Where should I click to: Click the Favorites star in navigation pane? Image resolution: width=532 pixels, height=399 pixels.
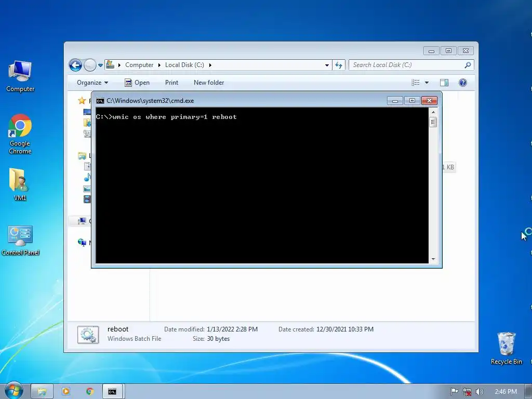pos(82,100)
